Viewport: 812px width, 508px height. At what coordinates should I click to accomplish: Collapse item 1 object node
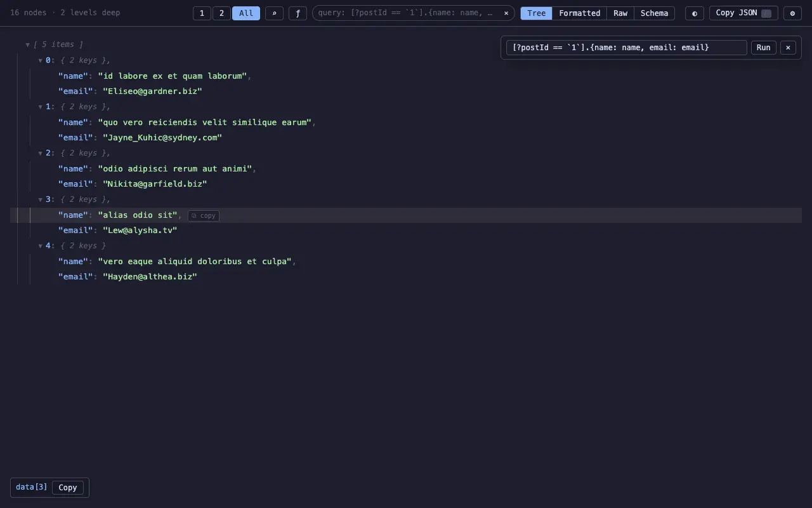(x=40, y=107)
